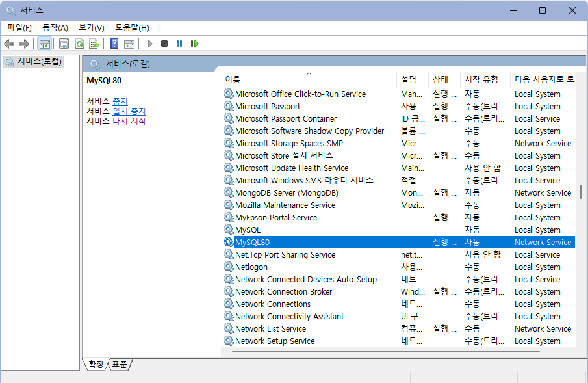This screenshot has width=588, height=383.
Task: Select the Netlogon service row
Action: [399, 267]
